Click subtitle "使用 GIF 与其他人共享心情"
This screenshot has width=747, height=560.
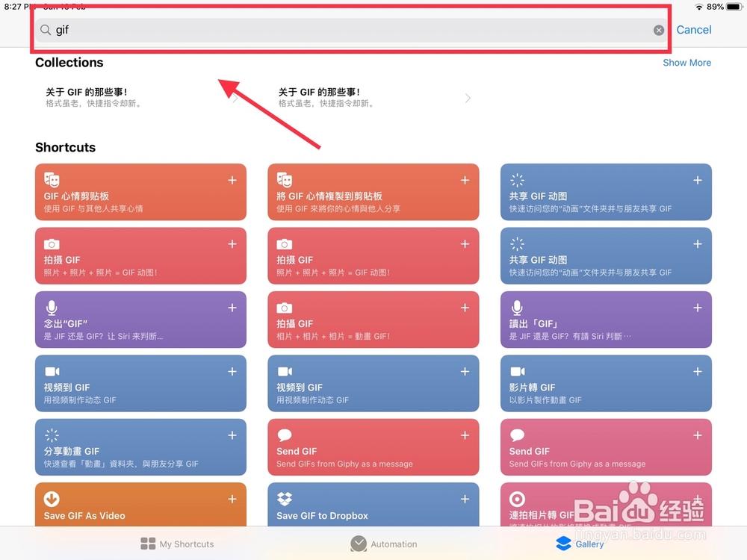click(x=93, y=208)
